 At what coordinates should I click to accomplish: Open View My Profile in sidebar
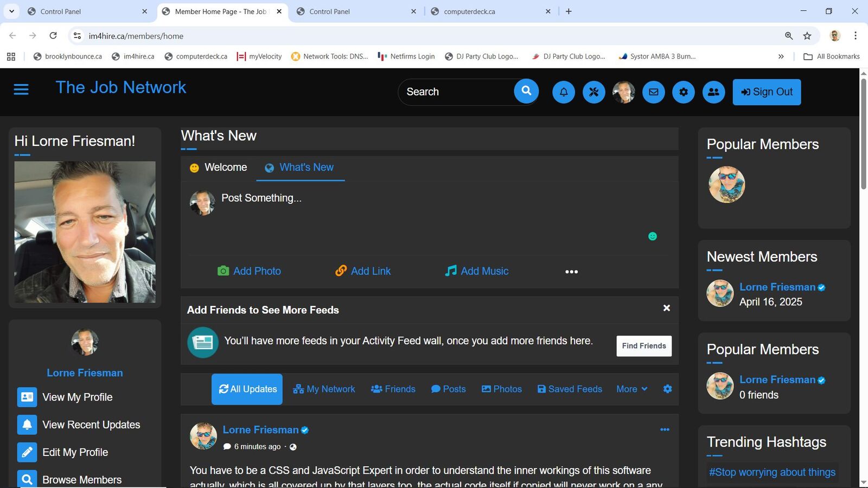click(x=77, y=397)
